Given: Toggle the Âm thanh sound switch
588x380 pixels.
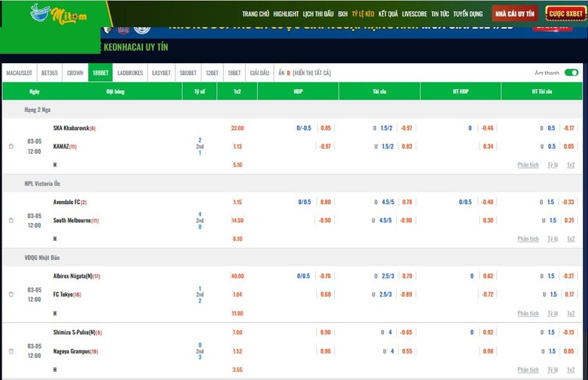Looking at the screenshot, I should click(x=572, y=72).
